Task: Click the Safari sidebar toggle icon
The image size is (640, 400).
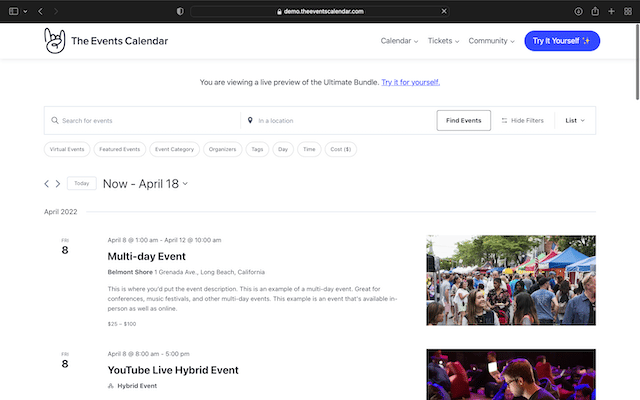Action: [12, 11]
